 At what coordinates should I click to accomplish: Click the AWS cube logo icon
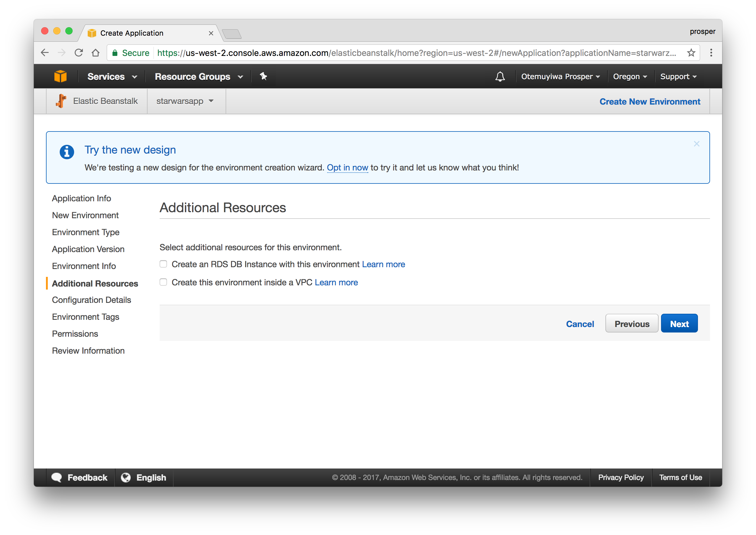point(60,76)
